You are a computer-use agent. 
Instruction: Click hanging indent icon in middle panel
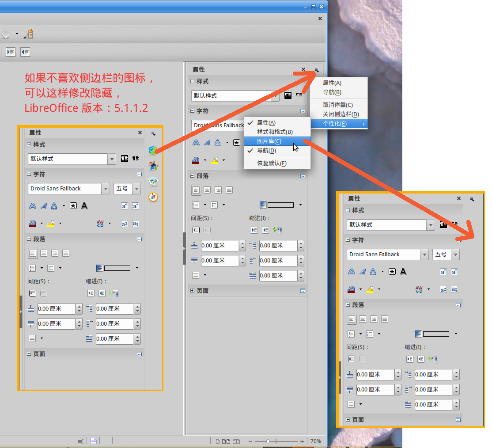[277, 230]
